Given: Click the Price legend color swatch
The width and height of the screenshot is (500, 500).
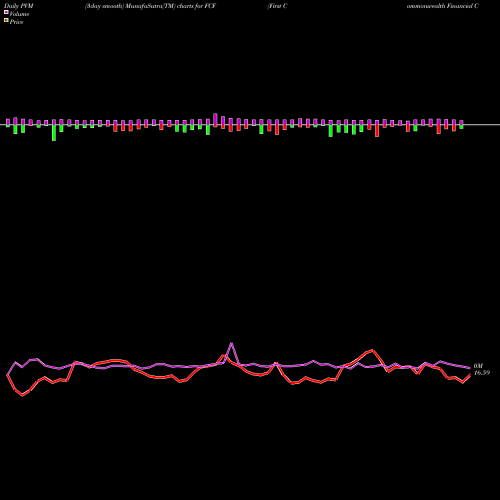Looking at the screenshot, I should coord(6,21).
